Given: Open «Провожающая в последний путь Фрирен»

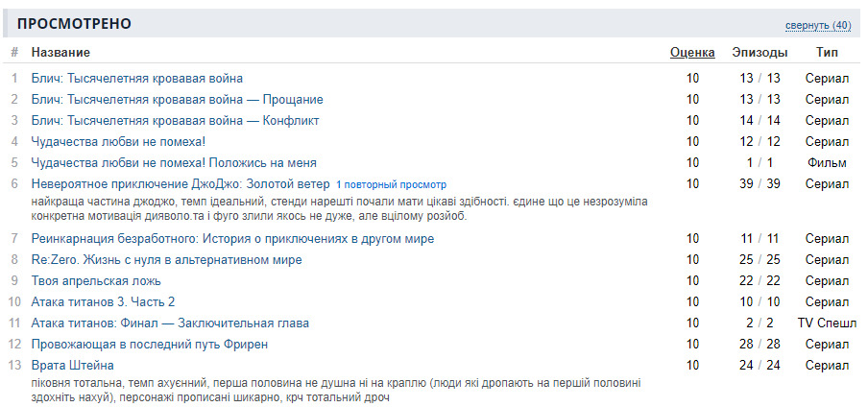Looking at the screenshot, I should 149,344.
